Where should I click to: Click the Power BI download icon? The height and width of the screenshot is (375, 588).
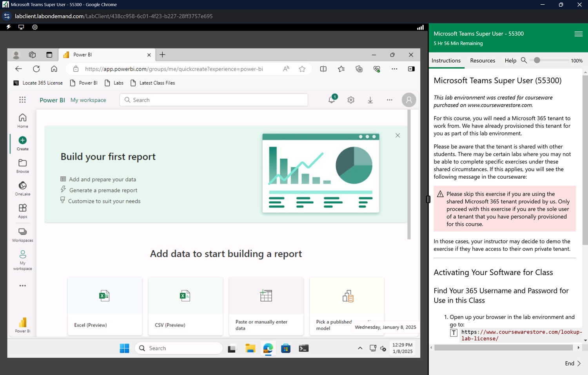370,100
